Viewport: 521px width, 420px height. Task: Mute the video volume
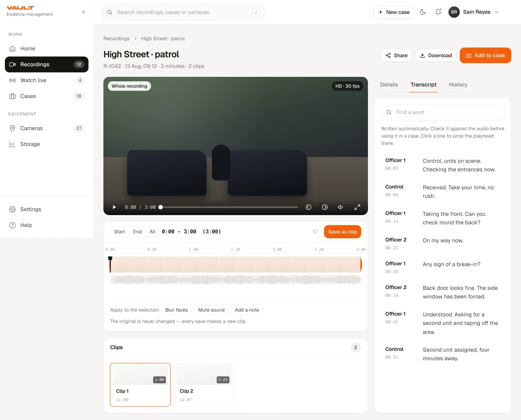click(341, 207)
